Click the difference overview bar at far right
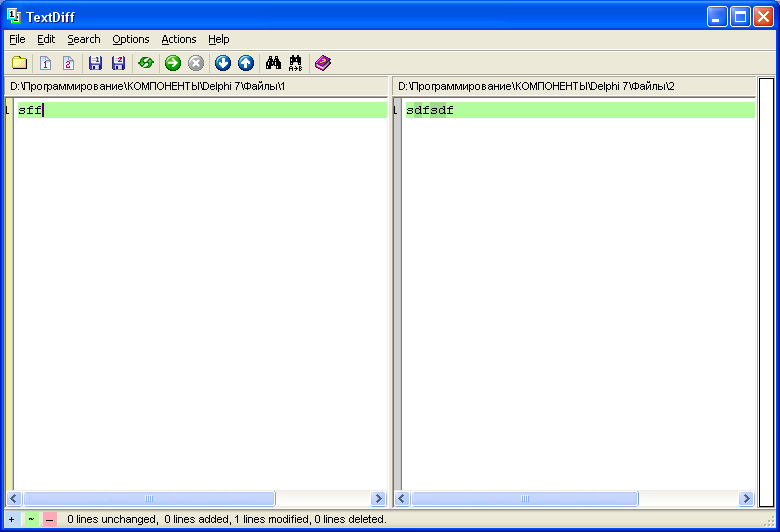Image resolution: width=780 pixels, height=532 pixels. coord(766,292)
